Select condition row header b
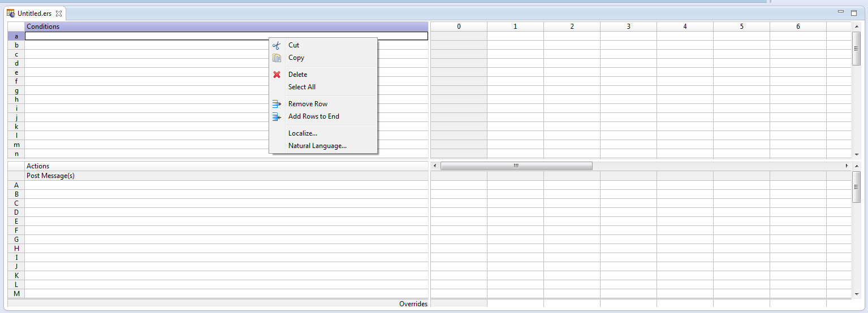The image size is (868, 313). tap(16, 45)
